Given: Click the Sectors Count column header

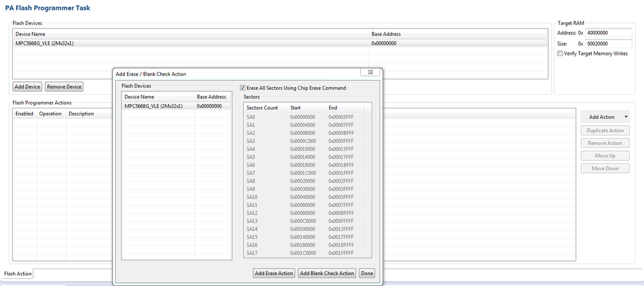Looking at the screenshot, I should (x=265, y=108).
